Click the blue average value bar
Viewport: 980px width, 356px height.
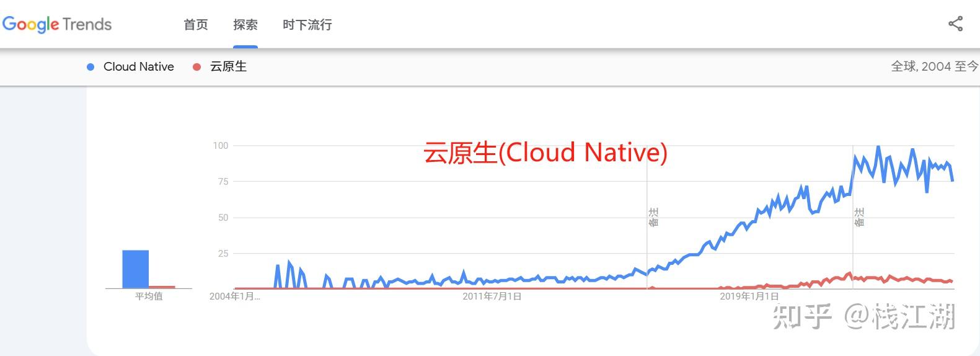[135, 269]
